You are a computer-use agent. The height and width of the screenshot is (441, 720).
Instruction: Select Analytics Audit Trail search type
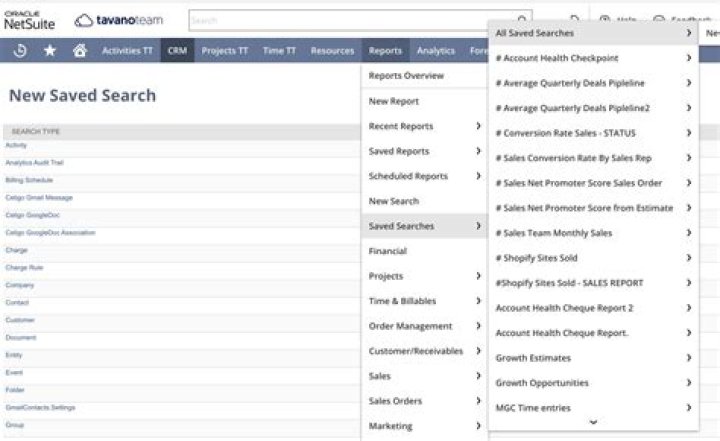point(35,162)
